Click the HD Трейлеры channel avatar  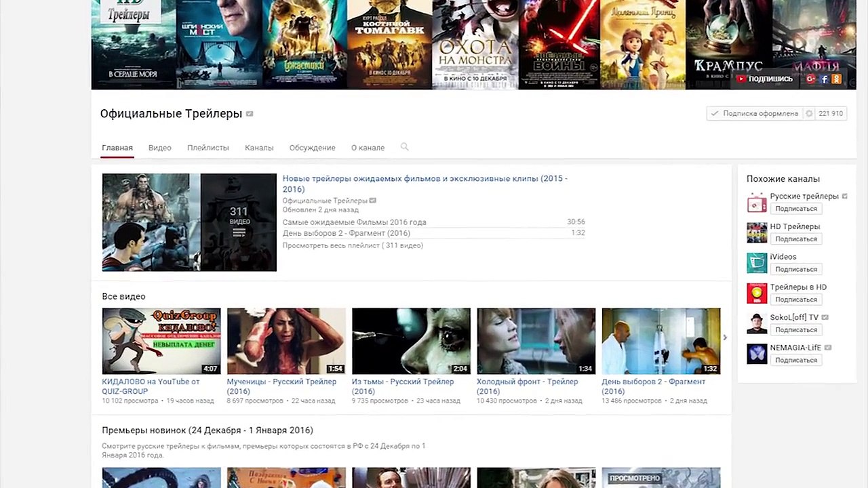click(757, 232)
